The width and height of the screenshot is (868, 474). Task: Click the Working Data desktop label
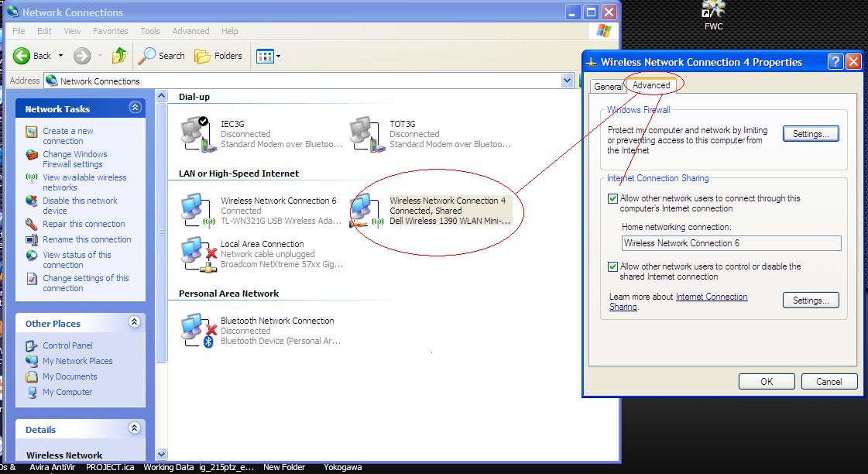168,467
